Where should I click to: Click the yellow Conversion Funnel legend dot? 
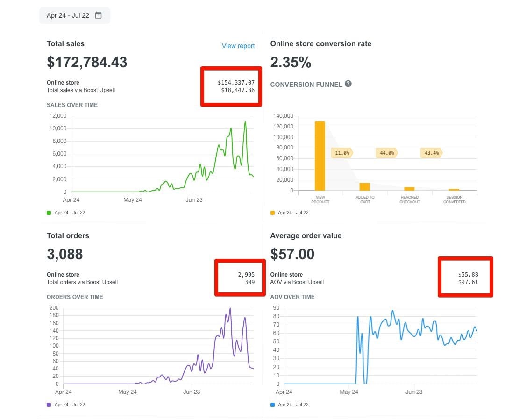click(272, 212)
